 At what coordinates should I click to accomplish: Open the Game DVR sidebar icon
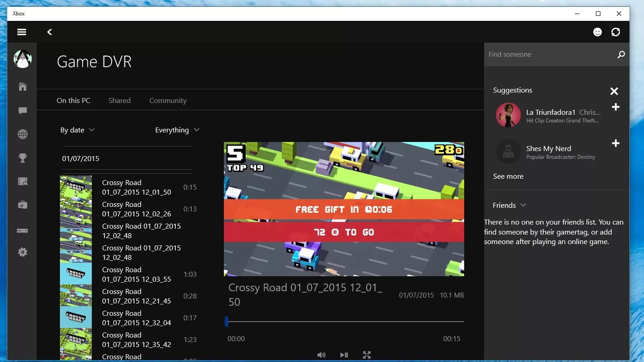pyautogui.click(x=22, y=181)
